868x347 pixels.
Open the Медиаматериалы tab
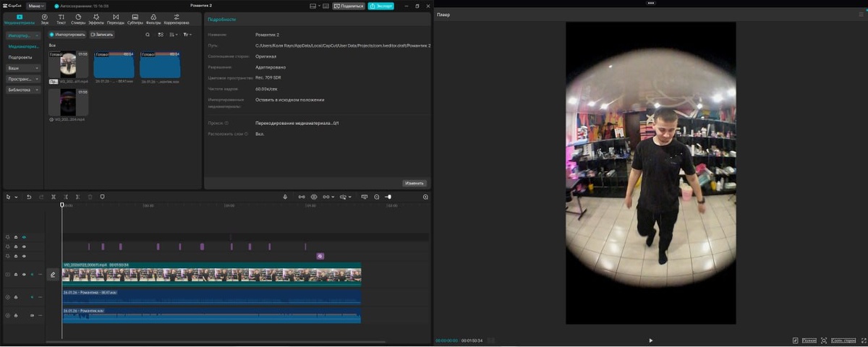pyautogui.click(x=19, y=19)
